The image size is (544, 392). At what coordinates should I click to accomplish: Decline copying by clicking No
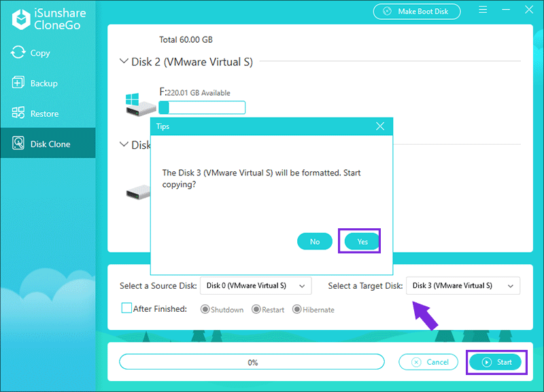(315, 241)
